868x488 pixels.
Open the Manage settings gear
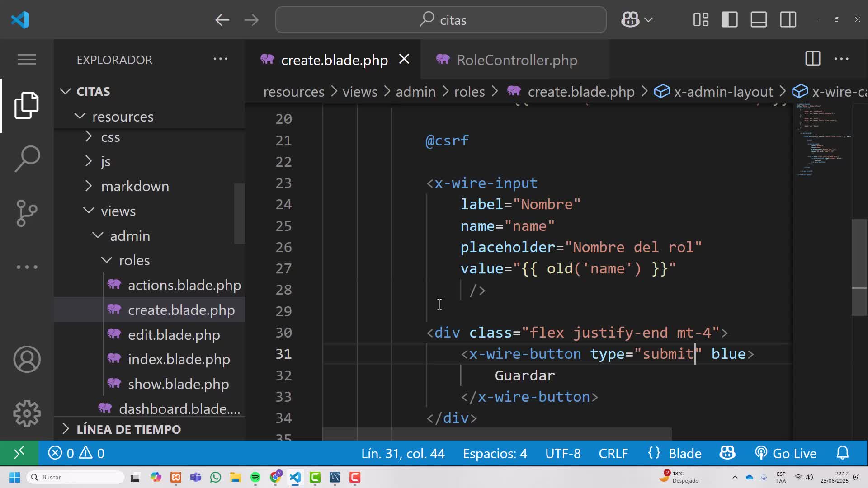[27, 413]
